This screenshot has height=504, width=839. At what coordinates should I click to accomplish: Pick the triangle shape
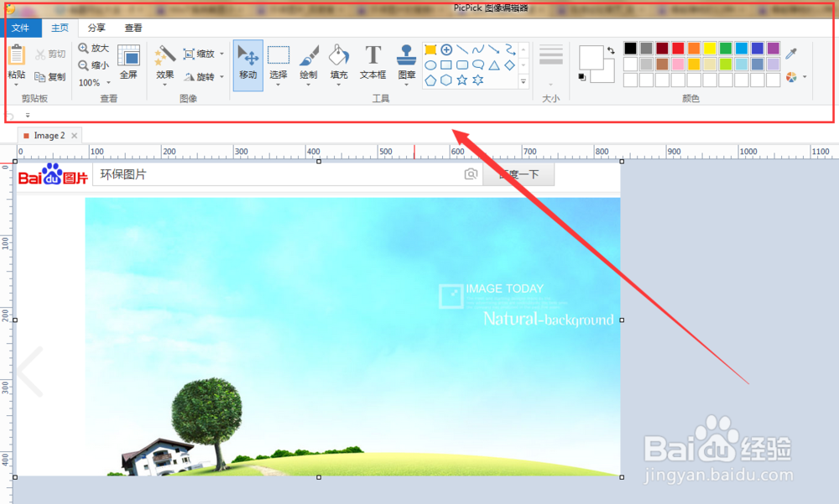494,65
